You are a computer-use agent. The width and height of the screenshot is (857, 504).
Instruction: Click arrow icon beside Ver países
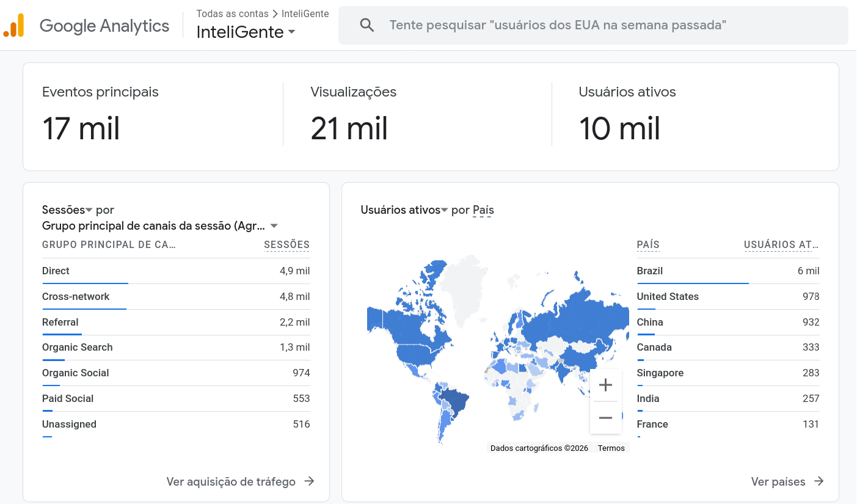(819, 481)
